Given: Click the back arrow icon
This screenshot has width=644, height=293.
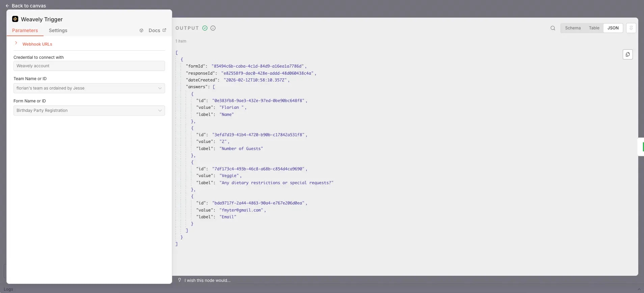Looking at the screenshot, I should pyautogui.click(x=7, y=6).
